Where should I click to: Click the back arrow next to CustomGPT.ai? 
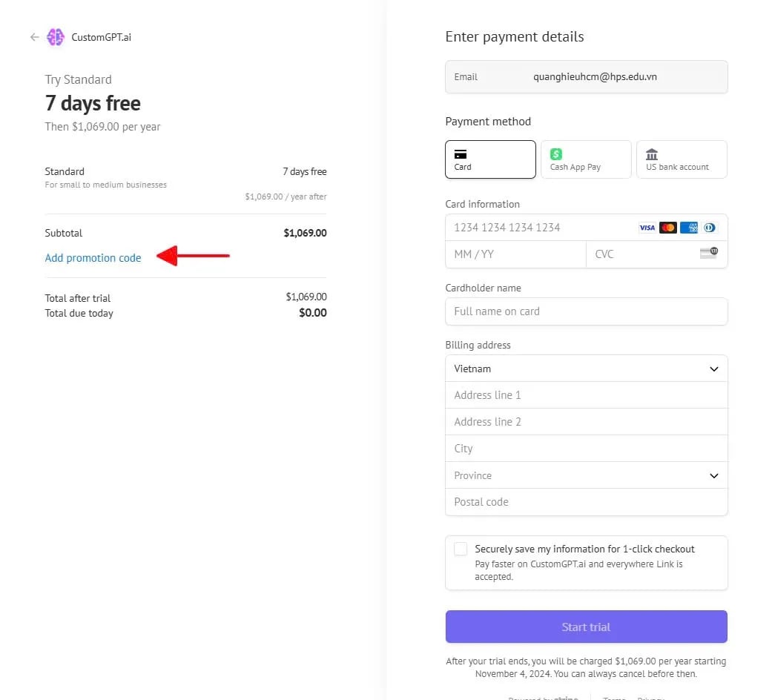[x=34, y=37]
